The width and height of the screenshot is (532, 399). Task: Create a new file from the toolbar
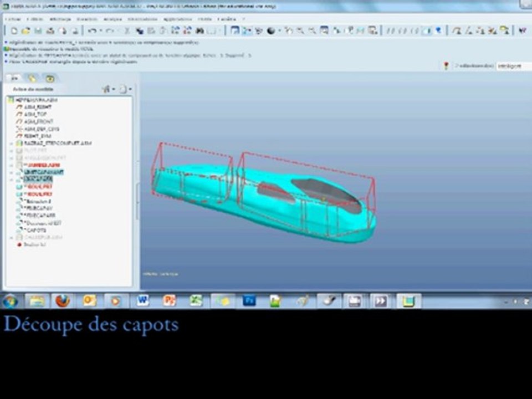tap(14, 31)
